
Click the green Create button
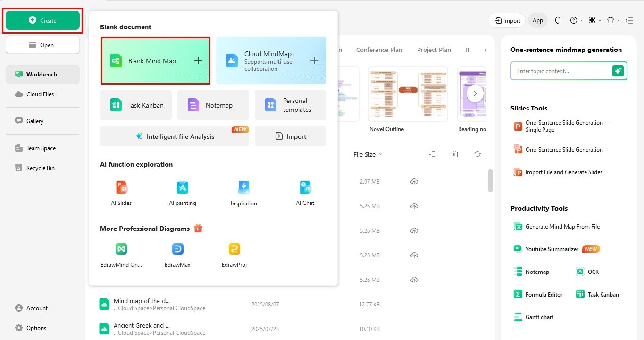pos(42,20)
